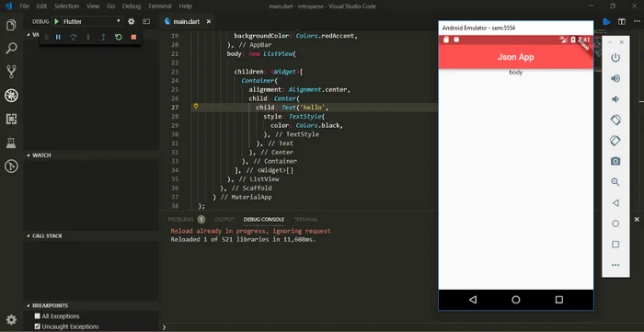Screen dimensions: 644x332
Task: Open the Debug menu
Action: (x=132, y=6)
